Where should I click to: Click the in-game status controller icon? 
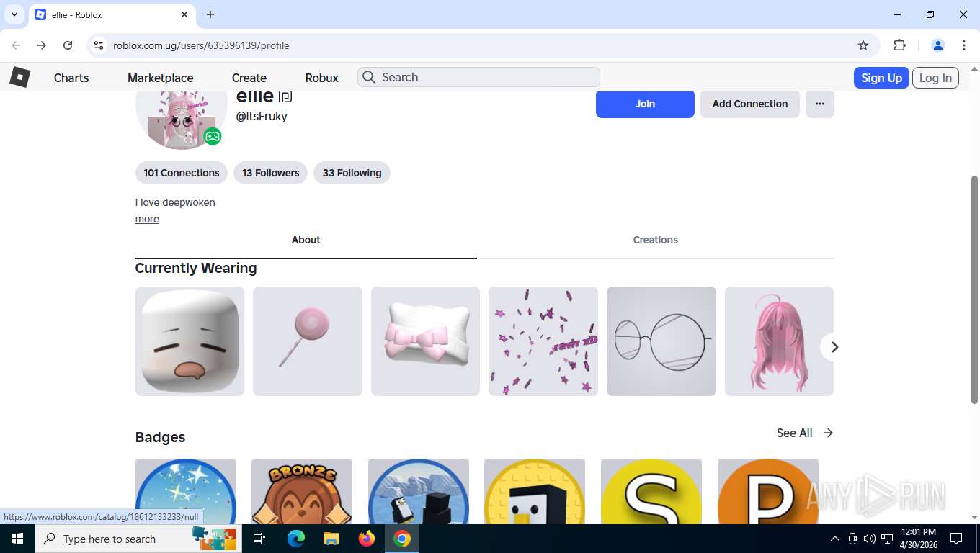tap(212, 136)
